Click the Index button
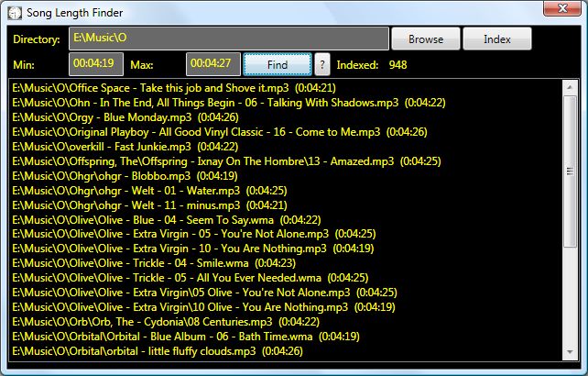The height and width of the screenshot is (376, 588). [497, 39]
